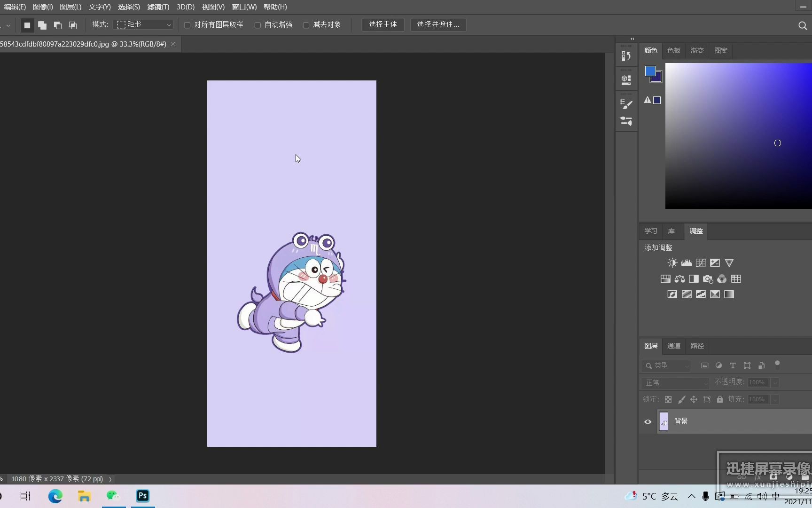Open the Brush Settings panel icon
The image size is (812, 508).
click(x=626, y=104)
